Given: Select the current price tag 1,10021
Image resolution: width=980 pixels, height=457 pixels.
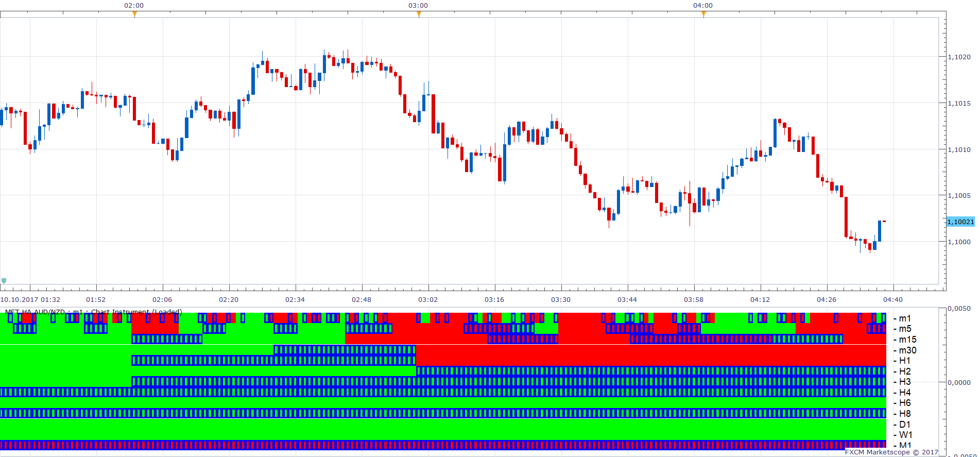Looking at the screenshot, I should tap(961, 222).
